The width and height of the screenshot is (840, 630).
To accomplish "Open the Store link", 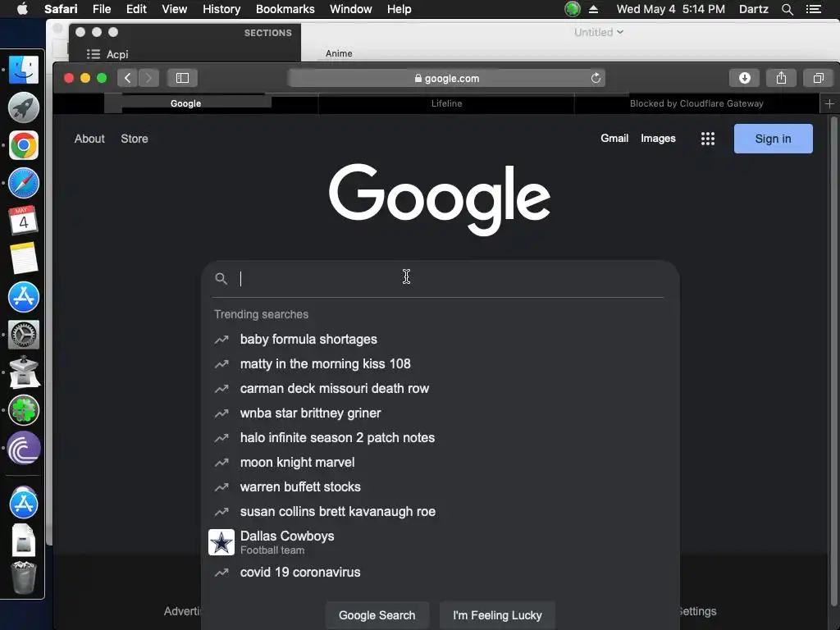I will (x=135, y=139).
